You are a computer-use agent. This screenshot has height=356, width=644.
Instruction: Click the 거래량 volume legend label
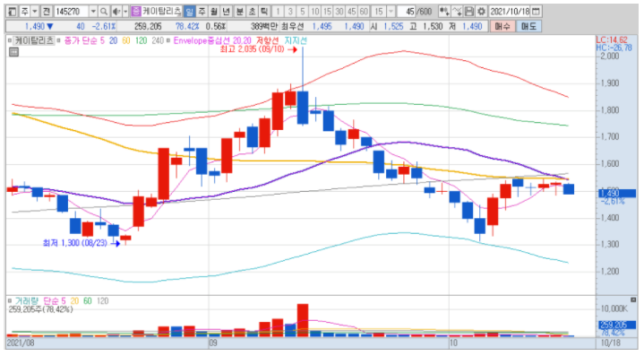(27, 301)
